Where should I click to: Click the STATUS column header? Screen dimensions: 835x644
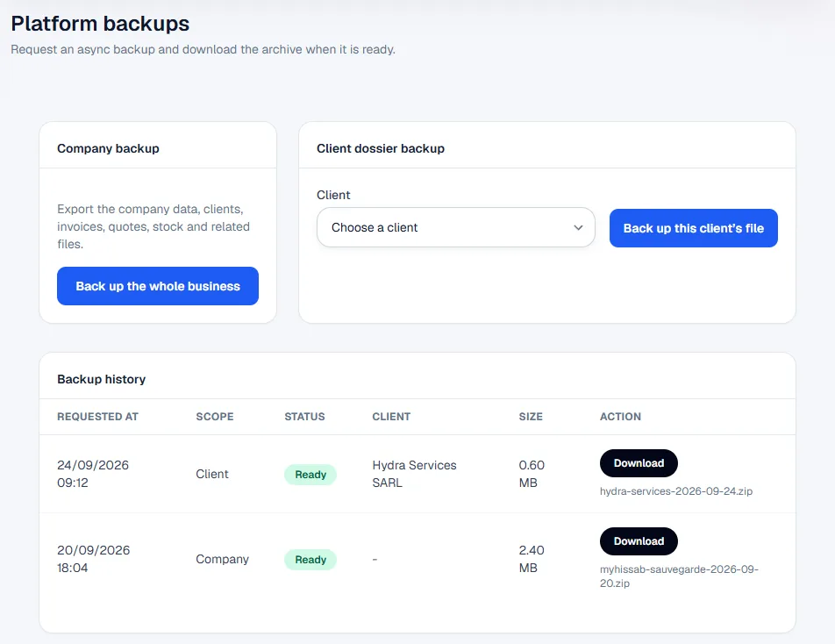click(x=304, y=417)
